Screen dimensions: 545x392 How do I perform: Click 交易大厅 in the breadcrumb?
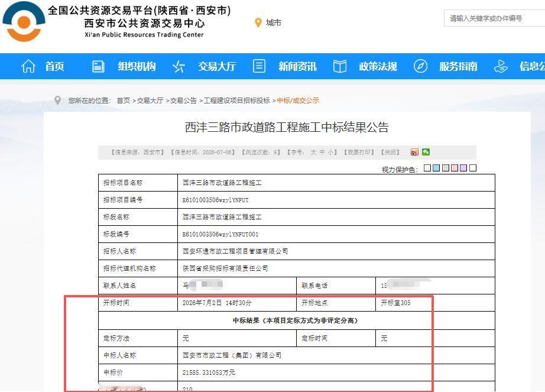(x=150, y=101)
